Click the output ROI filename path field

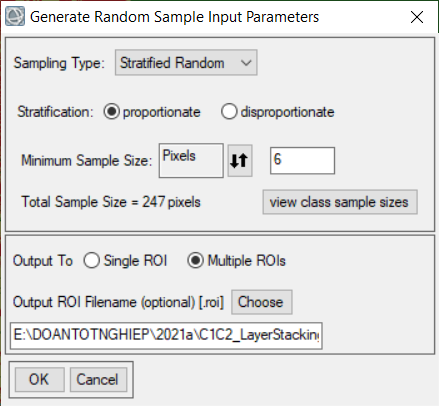click(x=166, y=335)
